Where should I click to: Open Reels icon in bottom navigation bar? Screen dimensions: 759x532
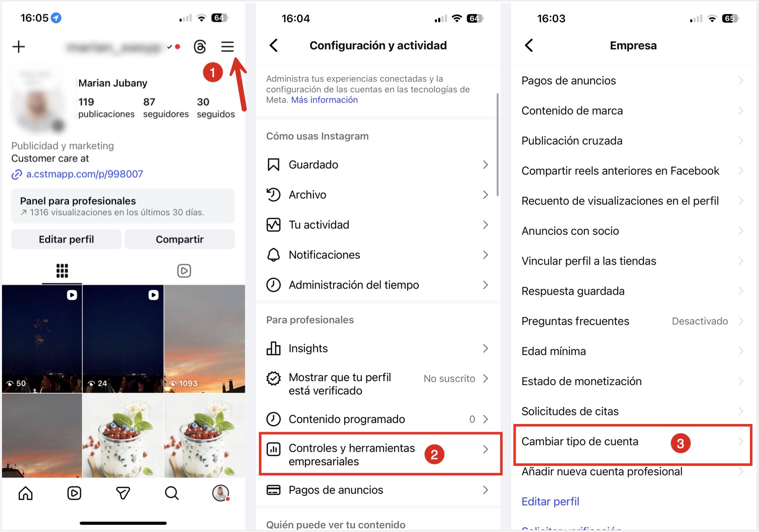(x=74, y=493)
